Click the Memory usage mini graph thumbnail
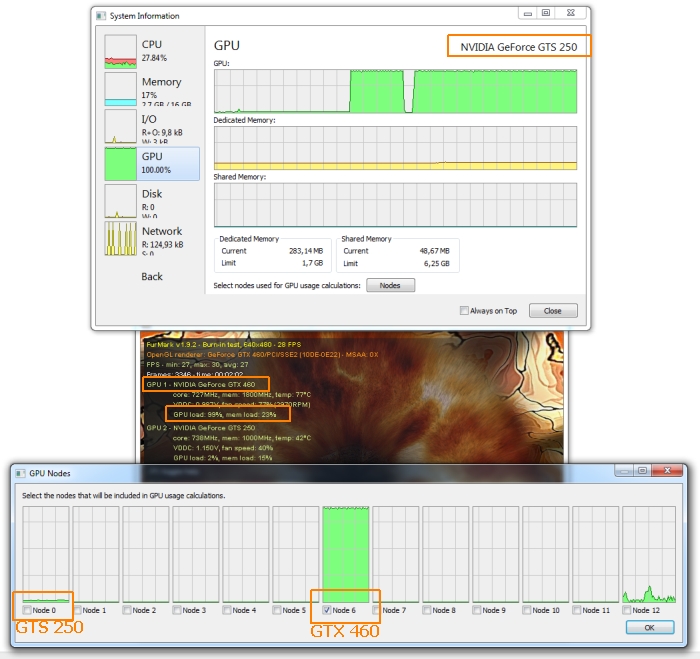 [x=121, y=89]
